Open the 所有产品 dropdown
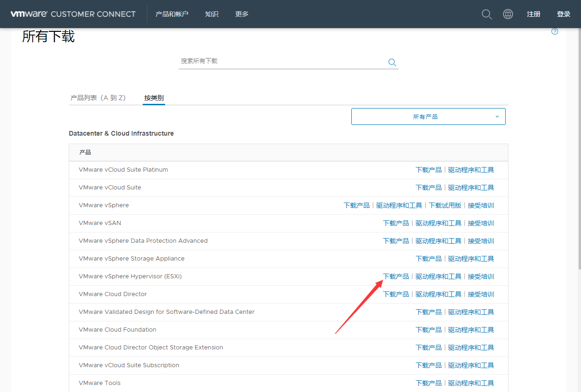Viewport: 581px width, 392px height. (428, 116)
